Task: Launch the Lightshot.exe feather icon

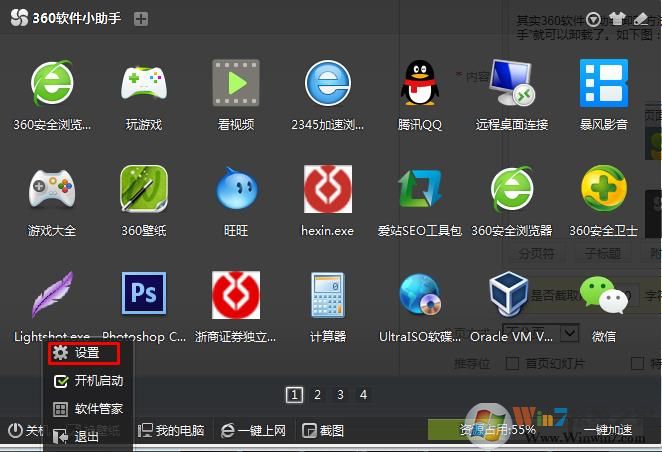Action: click(52, 295)
